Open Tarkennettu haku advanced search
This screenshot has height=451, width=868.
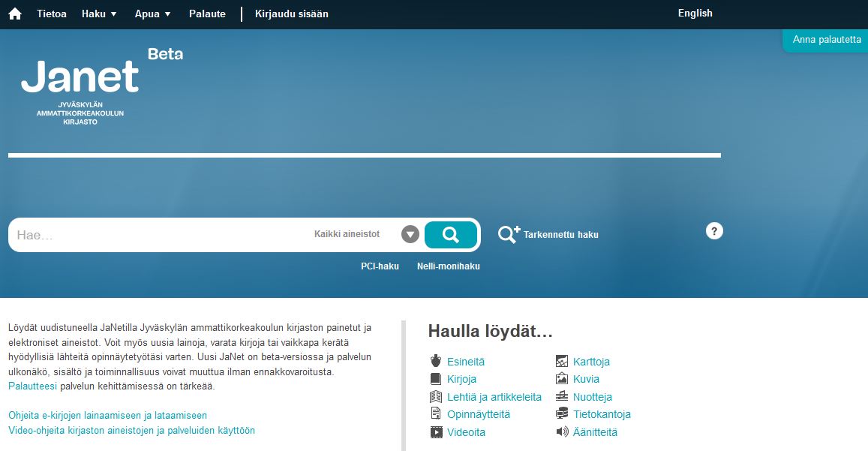pos(560,235)
